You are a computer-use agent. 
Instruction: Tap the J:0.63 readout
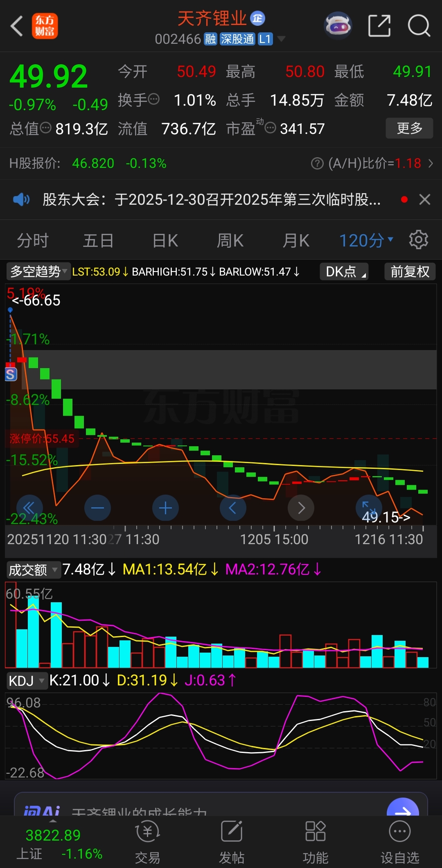tap(210, 680)
